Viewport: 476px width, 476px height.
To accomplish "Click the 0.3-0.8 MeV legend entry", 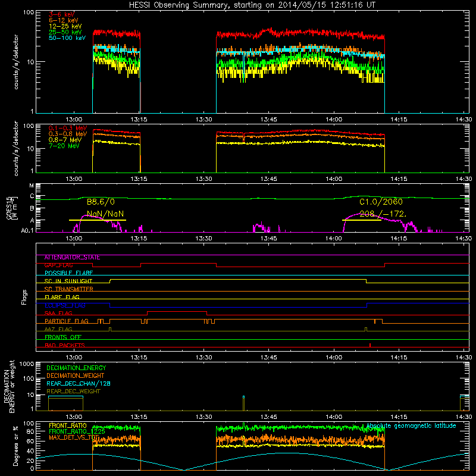I will (x=68, y=134).
